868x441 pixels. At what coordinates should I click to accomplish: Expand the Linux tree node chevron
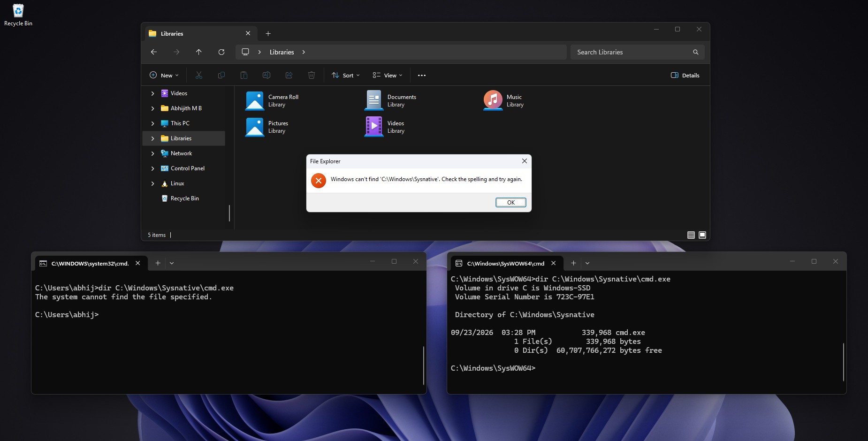[x=152, y=183]
